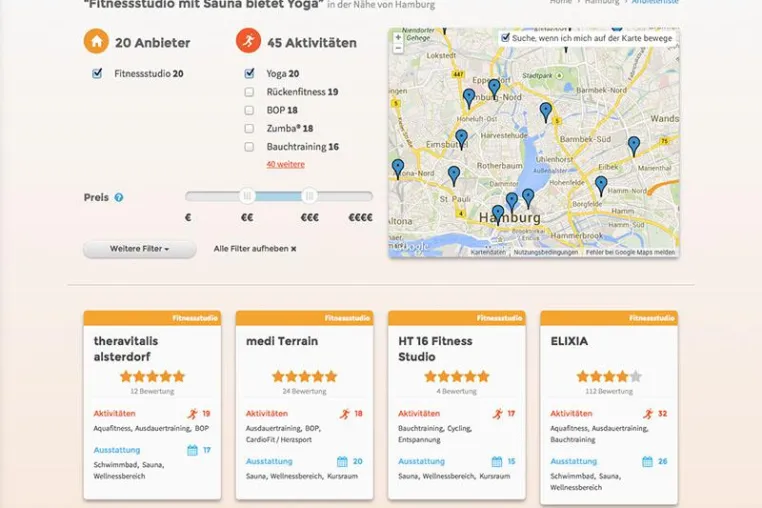
Task: Uncheck the Yoga activity checkbox
Action: [x=249, y=73]
